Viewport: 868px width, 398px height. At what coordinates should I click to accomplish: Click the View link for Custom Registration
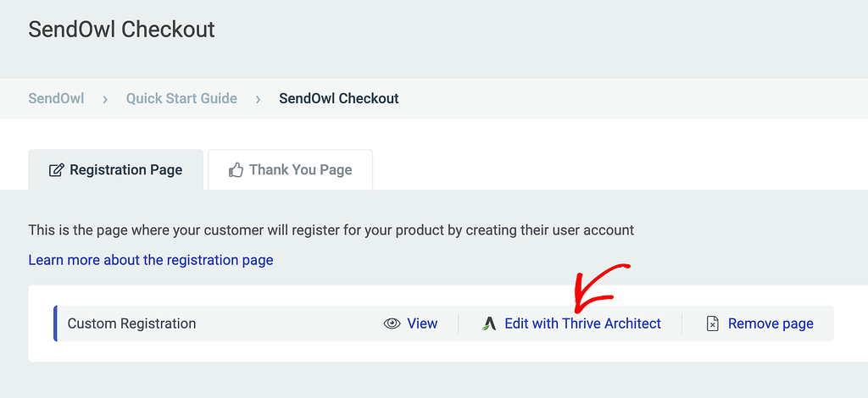click(422, 323)
